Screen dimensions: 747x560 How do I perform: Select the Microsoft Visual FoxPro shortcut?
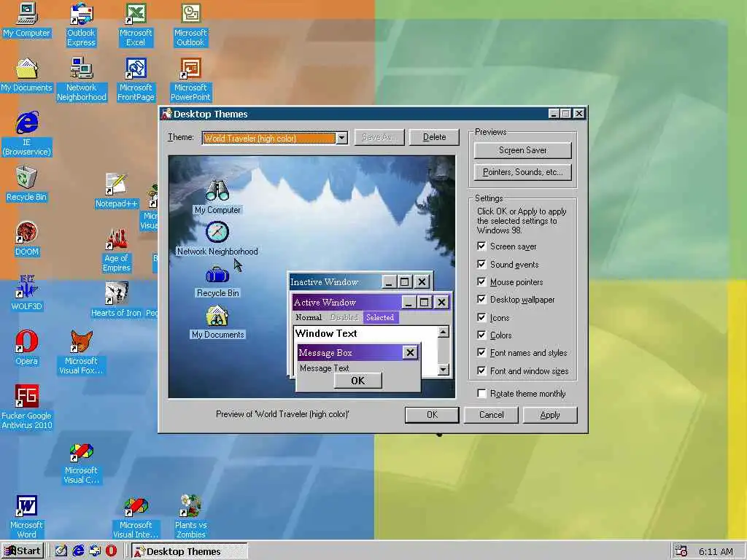81,352
